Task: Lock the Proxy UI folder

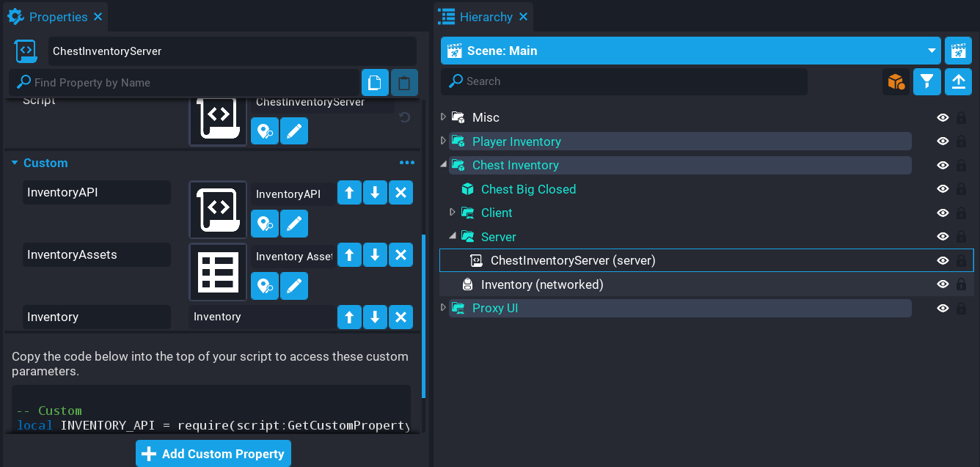Action: coord(961,309)
